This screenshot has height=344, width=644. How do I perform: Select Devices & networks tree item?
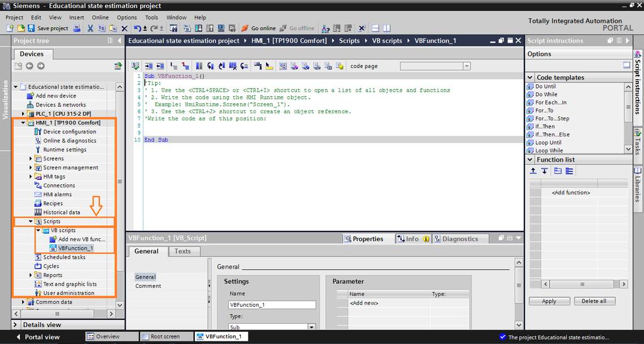point(60,104)
